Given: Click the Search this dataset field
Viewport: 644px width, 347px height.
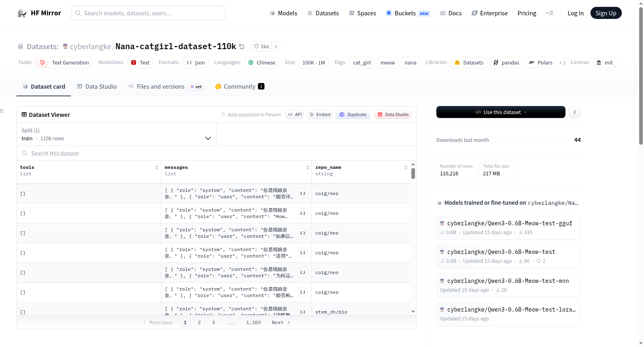Looking at the screenshot, I should (217, 153).
